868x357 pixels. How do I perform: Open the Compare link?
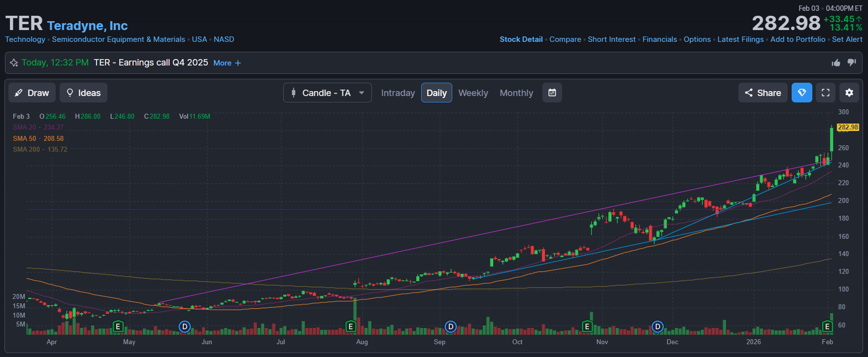tap(565, 39)
